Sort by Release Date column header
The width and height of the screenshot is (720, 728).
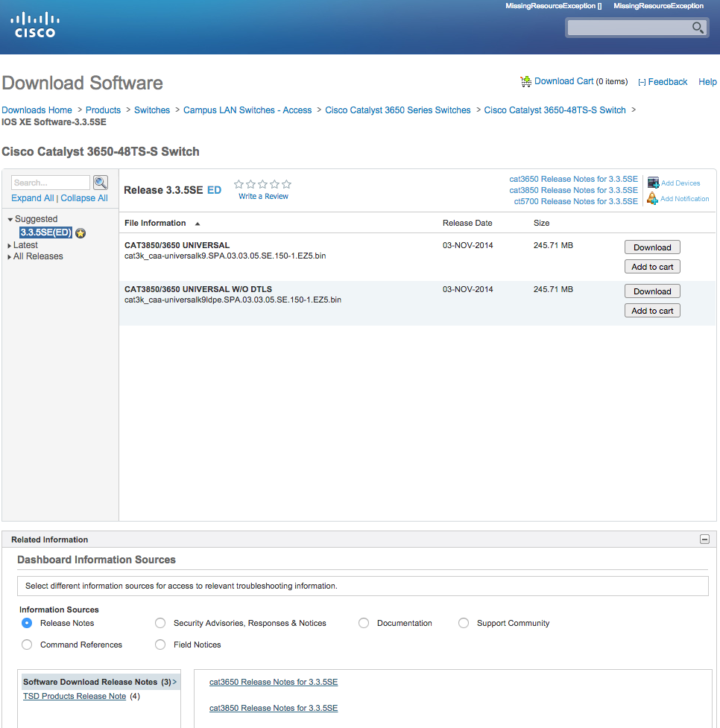(467, 223)
